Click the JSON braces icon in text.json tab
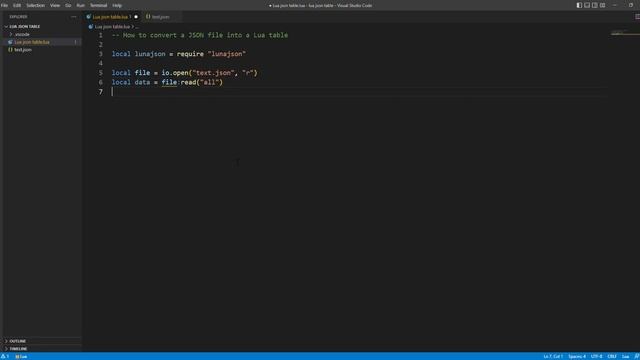The height and width of the screenshot is (360, 640). click(148, 17)
